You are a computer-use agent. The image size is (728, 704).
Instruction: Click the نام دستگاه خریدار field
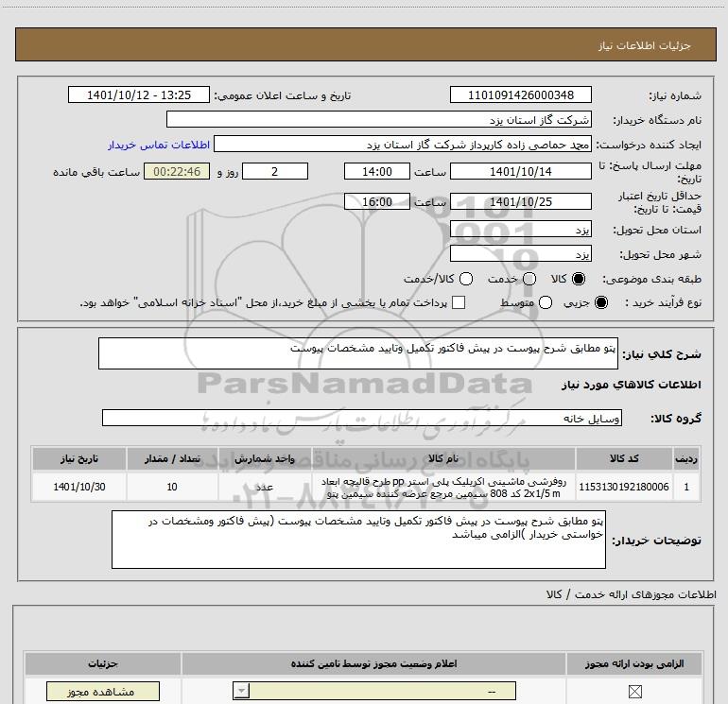click(x=379, y=119)
